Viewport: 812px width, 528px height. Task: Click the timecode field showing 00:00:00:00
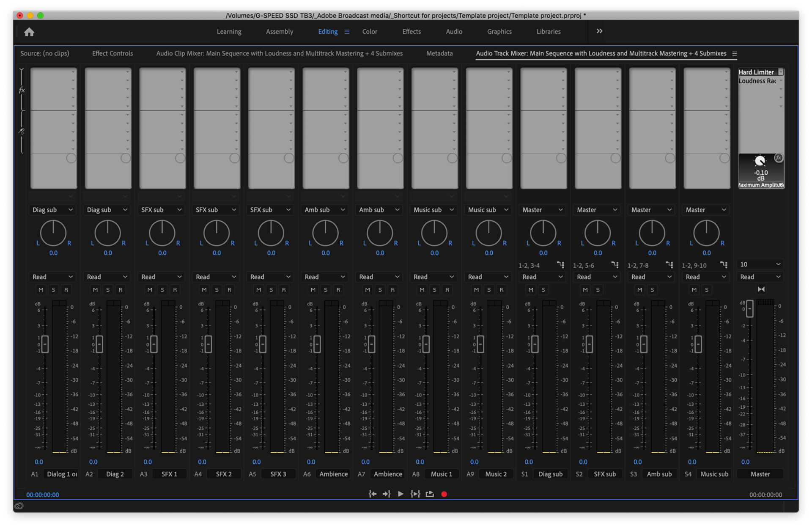[42, 495]
